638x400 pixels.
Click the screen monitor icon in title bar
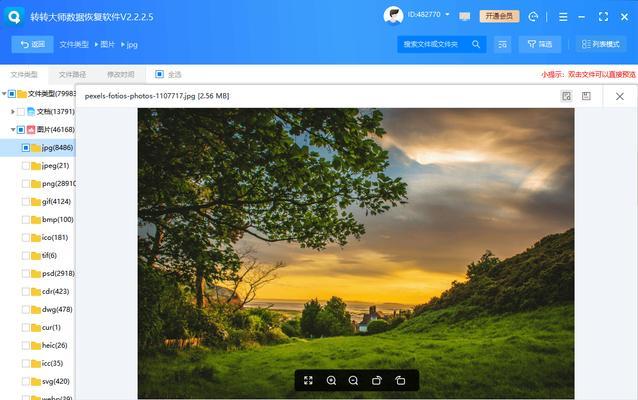point(464,16)
